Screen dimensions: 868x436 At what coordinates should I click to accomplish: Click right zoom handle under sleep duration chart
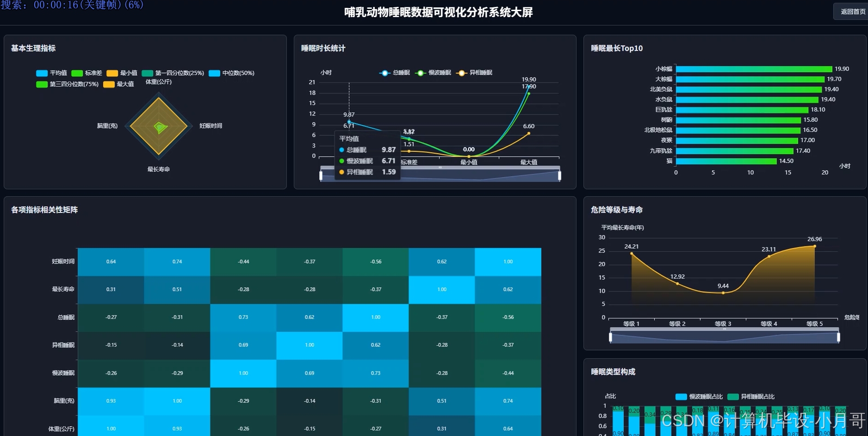[x=559, y=175]
